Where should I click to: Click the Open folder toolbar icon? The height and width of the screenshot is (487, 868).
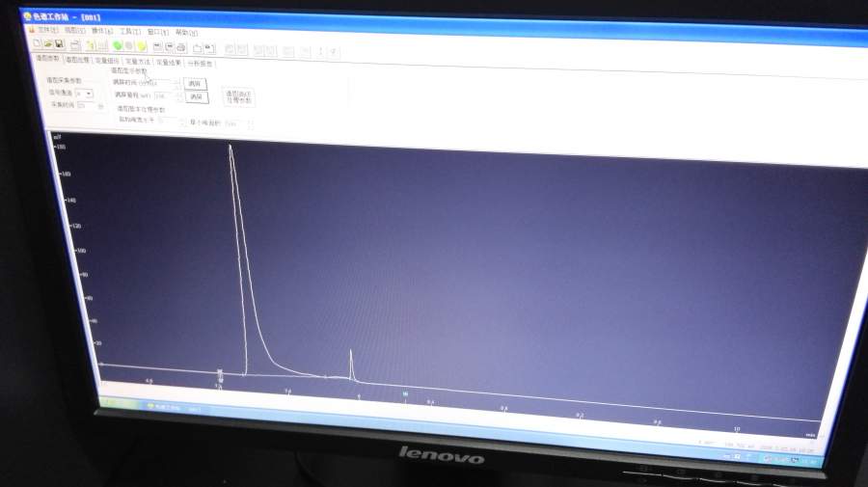[x=48, y=43]
